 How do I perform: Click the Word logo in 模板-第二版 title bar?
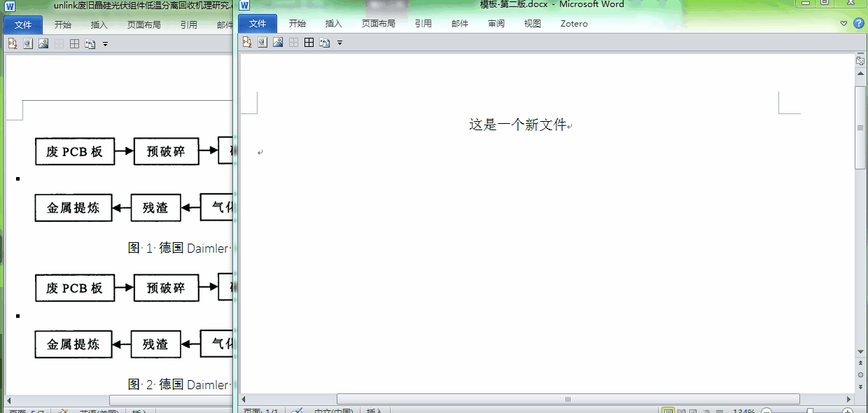(x=244, y=6)
